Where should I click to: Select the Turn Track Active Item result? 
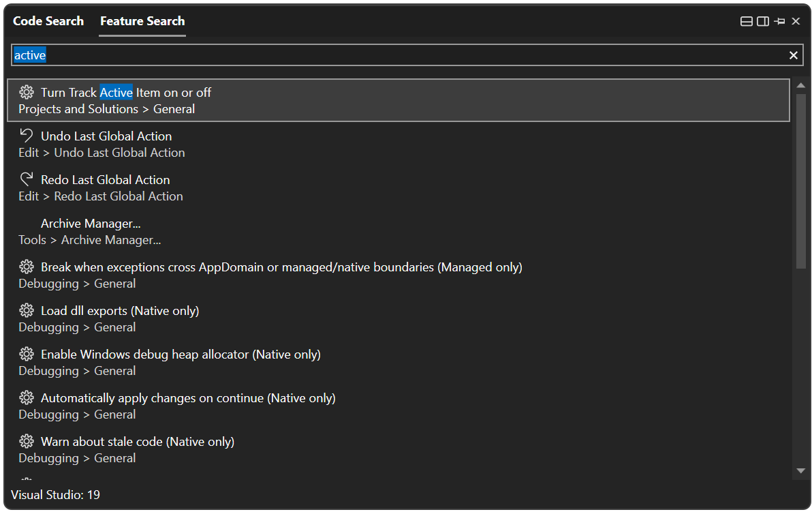[x=126, y=92]
